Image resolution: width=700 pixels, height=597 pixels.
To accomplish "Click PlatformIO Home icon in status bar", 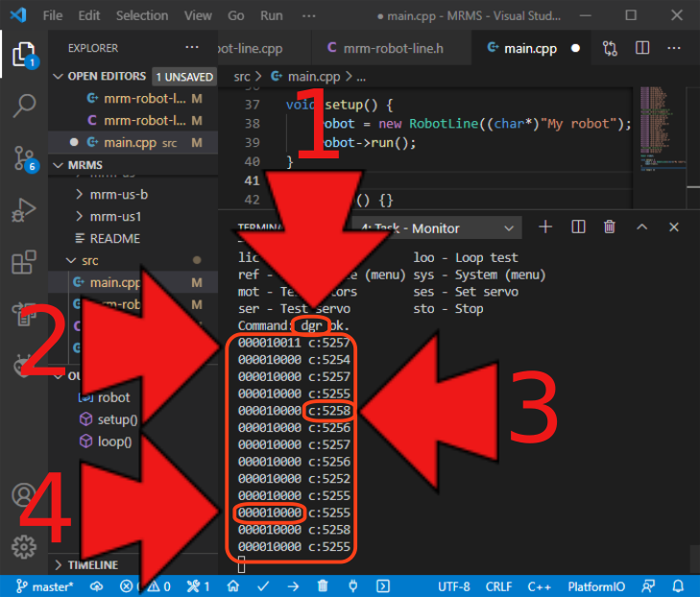I will coord(232,585).
